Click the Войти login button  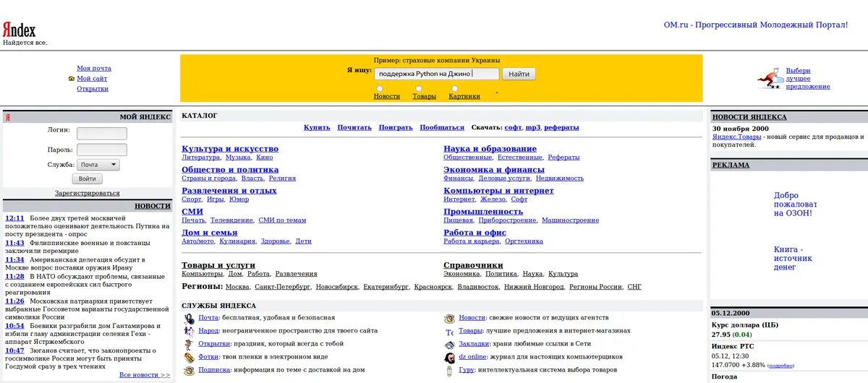tap(88, 179)
